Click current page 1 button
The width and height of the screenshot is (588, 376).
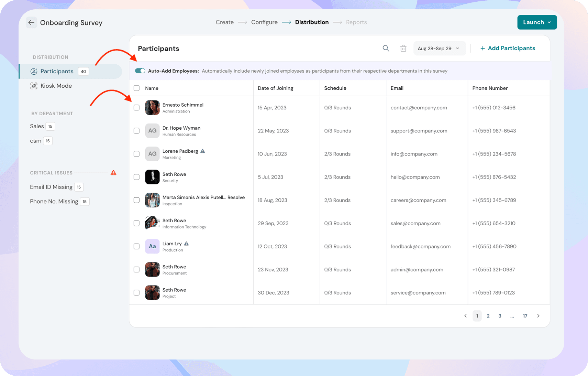477,316
